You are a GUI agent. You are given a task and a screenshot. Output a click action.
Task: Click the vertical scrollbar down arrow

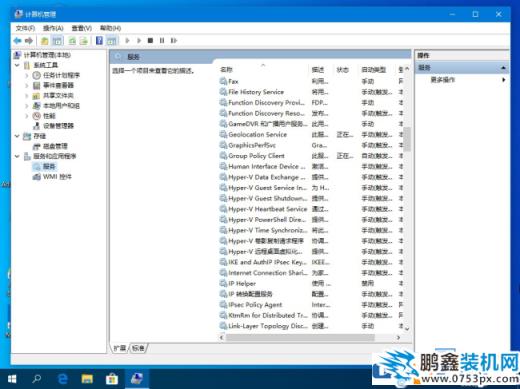coord(407,329)
